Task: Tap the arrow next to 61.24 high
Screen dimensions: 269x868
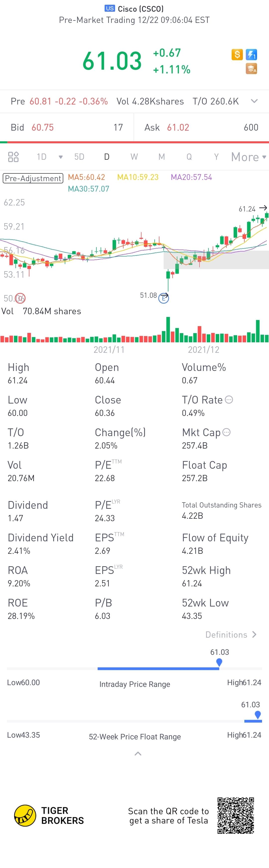Action: coord(264,208)
